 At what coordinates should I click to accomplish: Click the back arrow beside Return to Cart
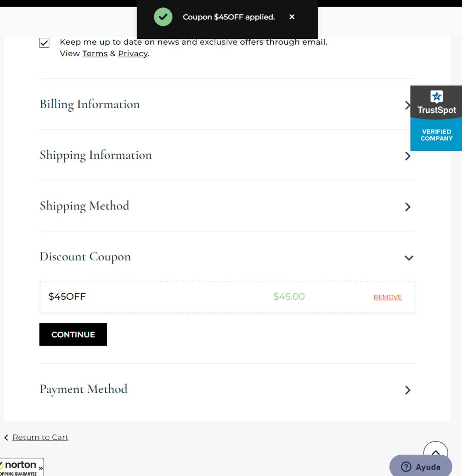tap(6, 438)
